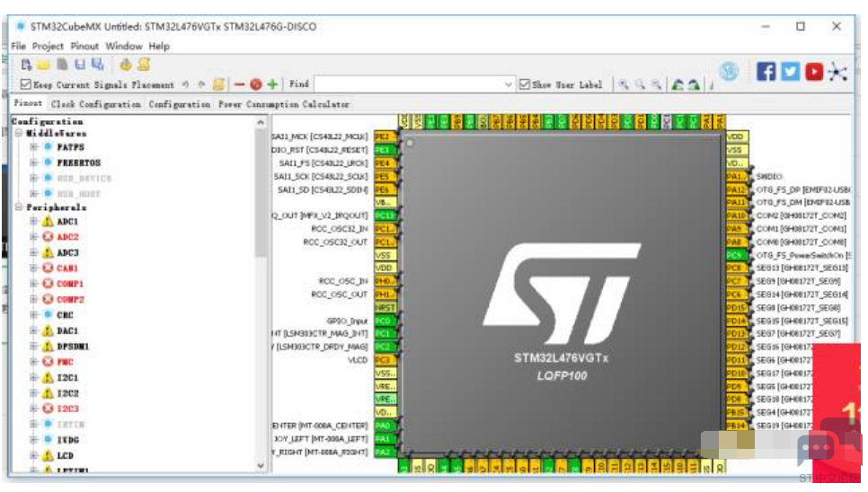Click the FREERTOS blue dot icon
Image resolution: width=868 pixels, height=492 pixels.
[49, 163]
